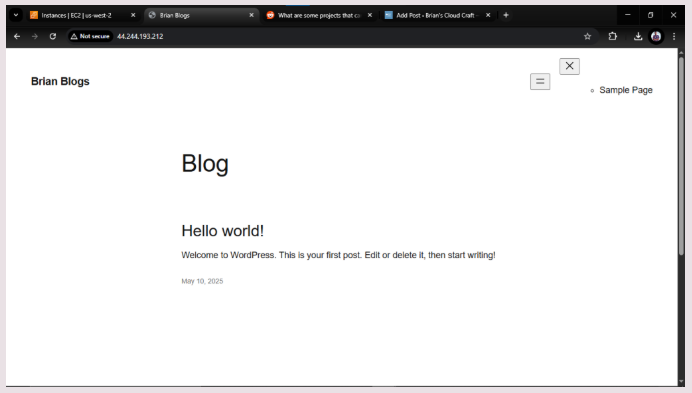Open the browser extensions puzzle icon

pyautogui.click(x=613, y=36)
